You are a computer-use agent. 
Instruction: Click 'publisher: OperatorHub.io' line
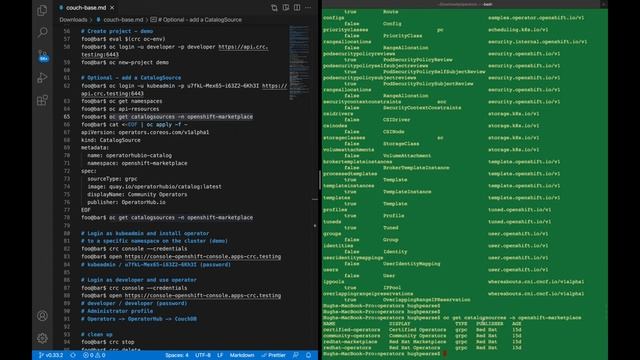(x=127, y=202)
